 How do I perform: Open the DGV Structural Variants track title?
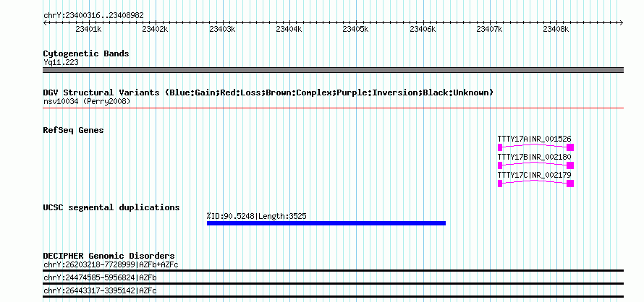[x=268, y=92]
